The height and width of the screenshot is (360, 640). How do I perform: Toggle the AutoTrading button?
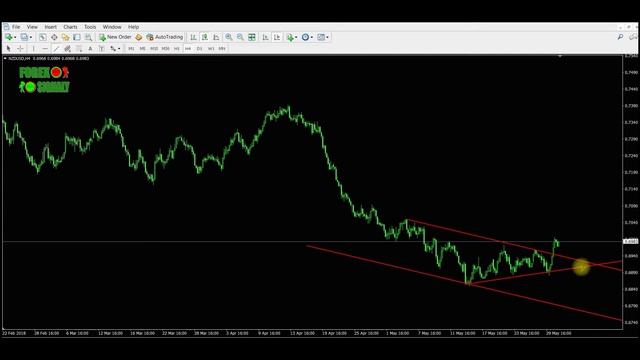click(165, 37)
